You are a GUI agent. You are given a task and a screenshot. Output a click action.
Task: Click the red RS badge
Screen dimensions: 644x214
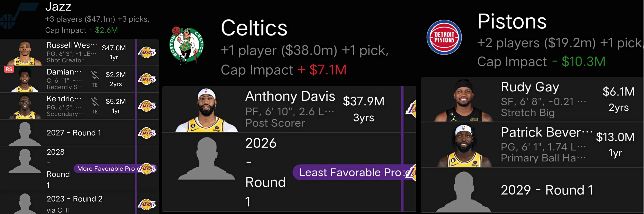9,69
